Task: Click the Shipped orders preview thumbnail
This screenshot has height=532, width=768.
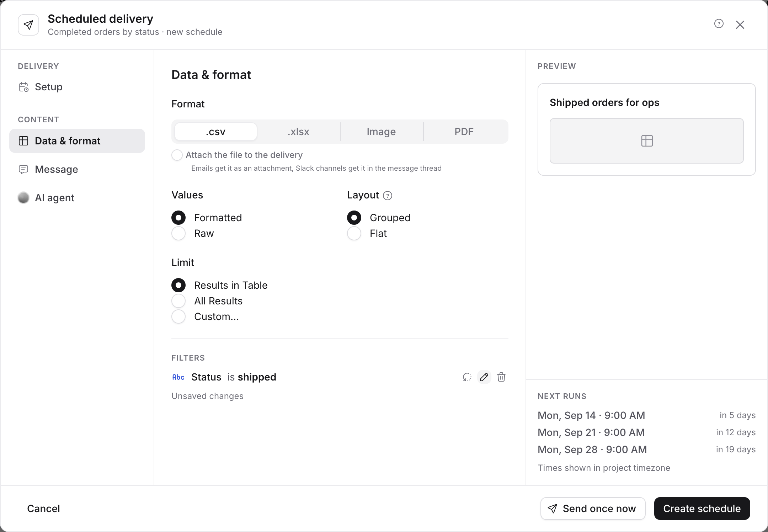Action: coord(647,141)
